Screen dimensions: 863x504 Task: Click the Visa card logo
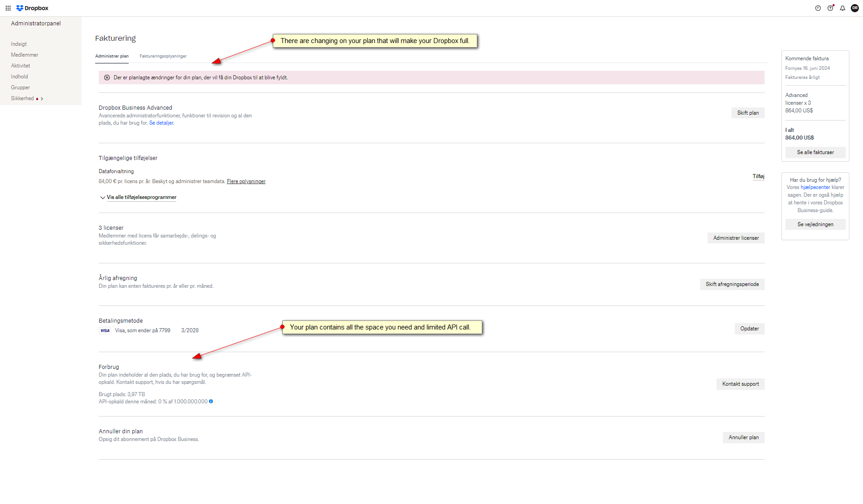(x=105, y=330)
